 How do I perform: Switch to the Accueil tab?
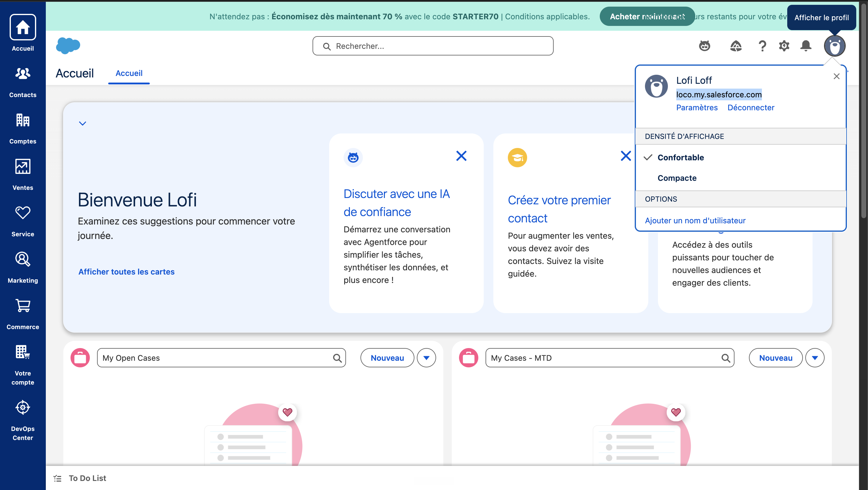point(129,73)
